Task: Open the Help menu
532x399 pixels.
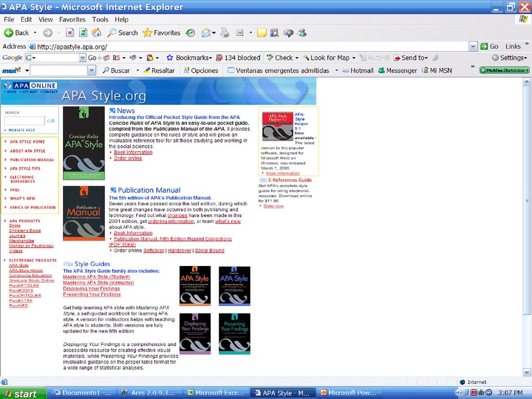Action: pos(122,19)
